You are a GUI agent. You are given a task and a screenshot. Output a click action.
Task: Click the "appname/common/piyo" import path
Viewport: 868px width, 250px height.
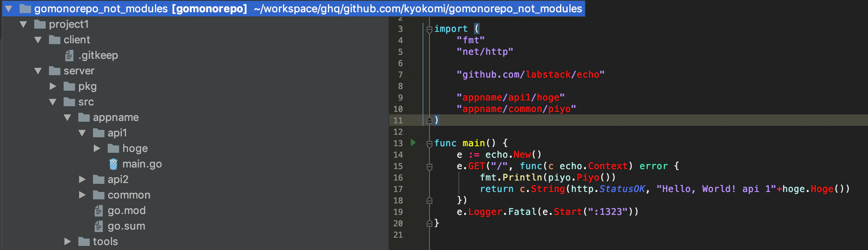click(516, 109)
